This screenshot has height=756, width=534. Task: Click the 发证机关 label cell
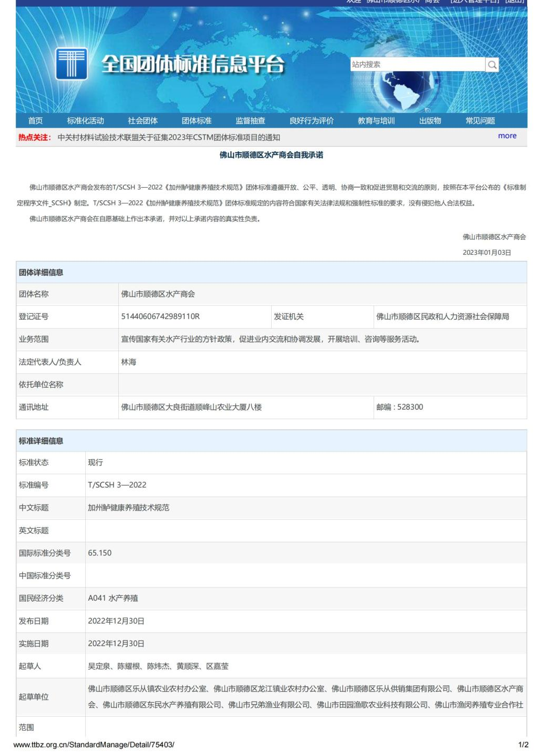click(x=288, y=317)
